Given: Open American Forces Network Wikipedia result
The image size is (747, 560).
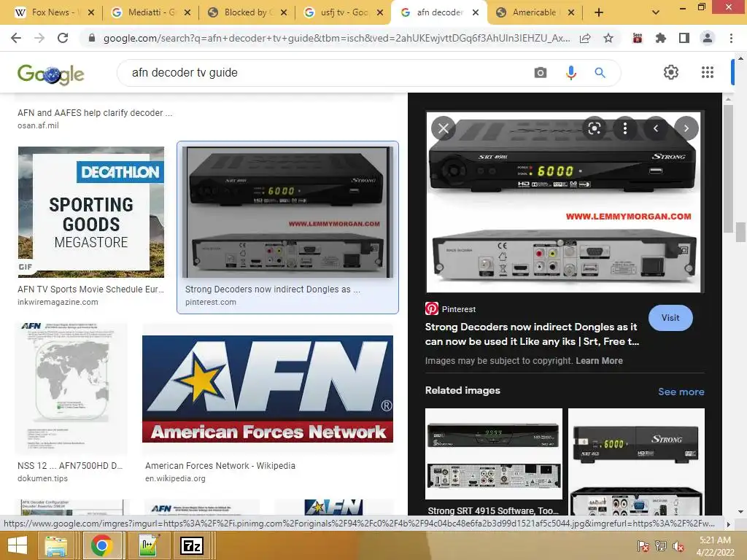Looking at the screenshot, I should click(220, 466).
